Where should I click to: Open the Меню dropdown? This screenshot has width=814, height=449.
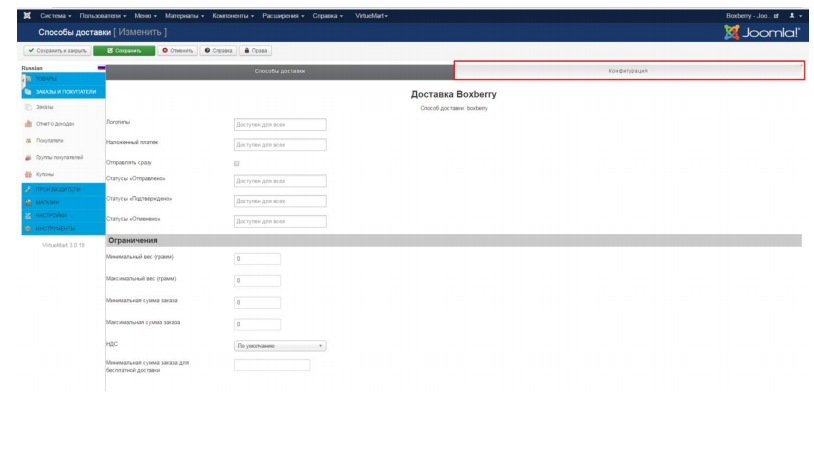(145, 16)
